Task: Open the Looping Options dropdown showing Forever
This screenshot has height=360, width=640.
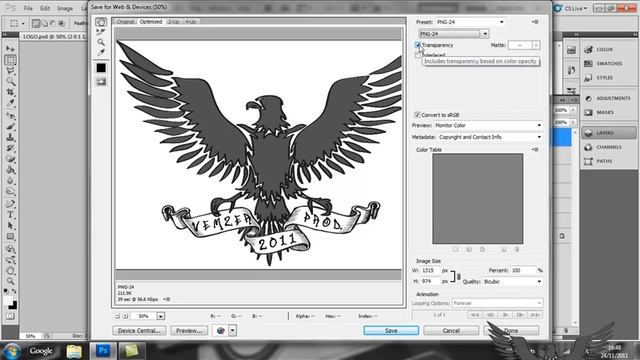Action: click(x=497, y=303)
